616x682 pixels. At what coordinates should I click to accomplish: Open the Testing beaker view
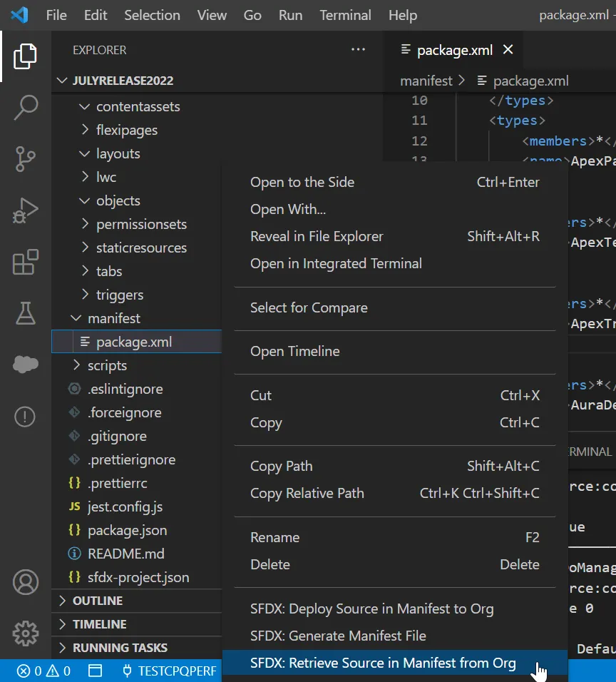[x=26, y=312]
